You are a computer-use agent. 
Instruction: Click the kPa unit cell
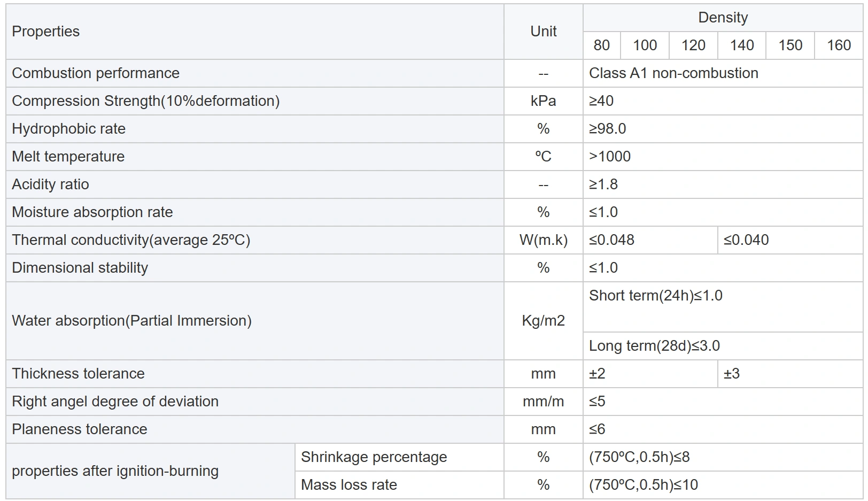[x=543, y=101]
